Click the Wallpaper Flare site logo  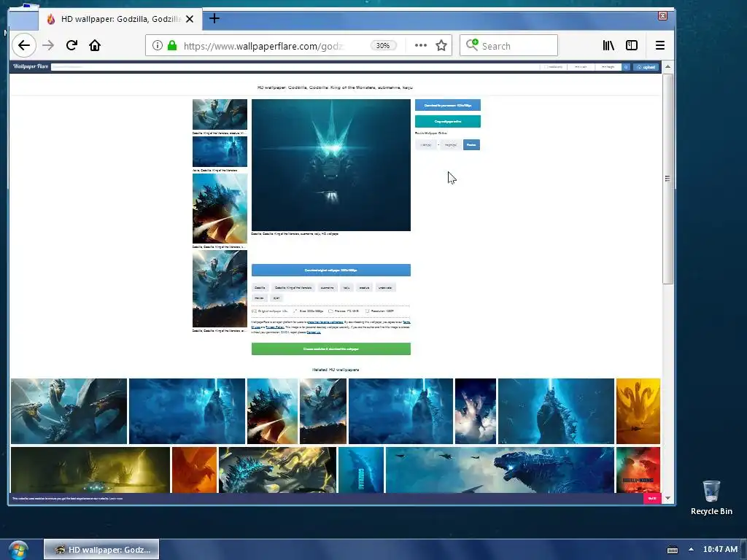pos(31,66)
